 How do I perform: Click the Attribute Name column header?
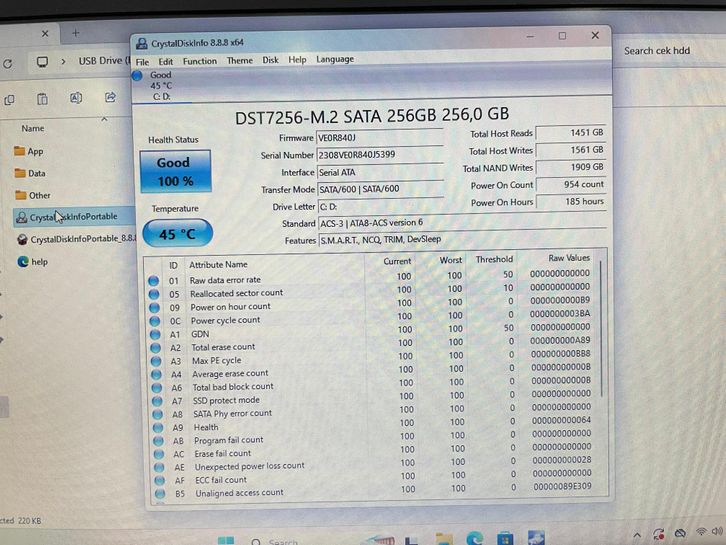(218, 264)
